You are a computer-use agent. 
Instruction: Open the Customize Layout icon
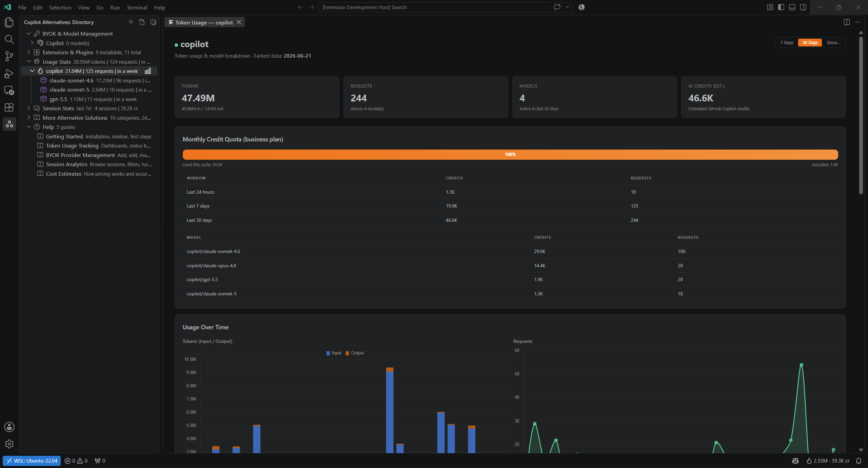[x=770, y=7]
